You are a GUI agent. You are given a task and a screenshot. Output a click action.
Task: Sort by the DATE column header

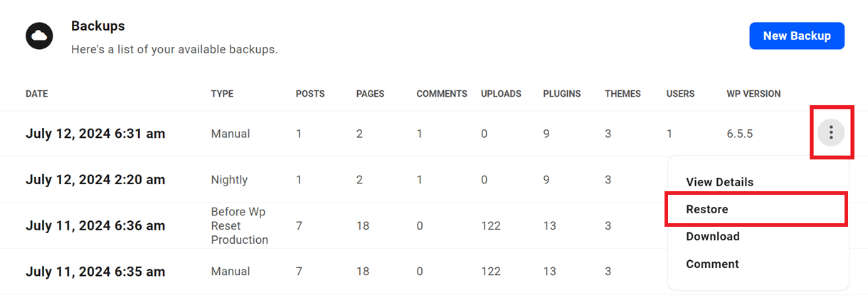point(37,94)
